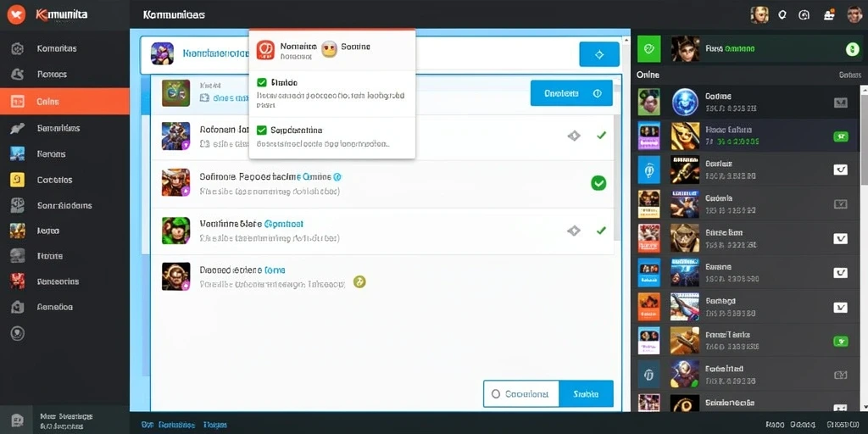868x434 pixels.
Task: Click the red app icon in the popup header
Action: coord(265,50)
